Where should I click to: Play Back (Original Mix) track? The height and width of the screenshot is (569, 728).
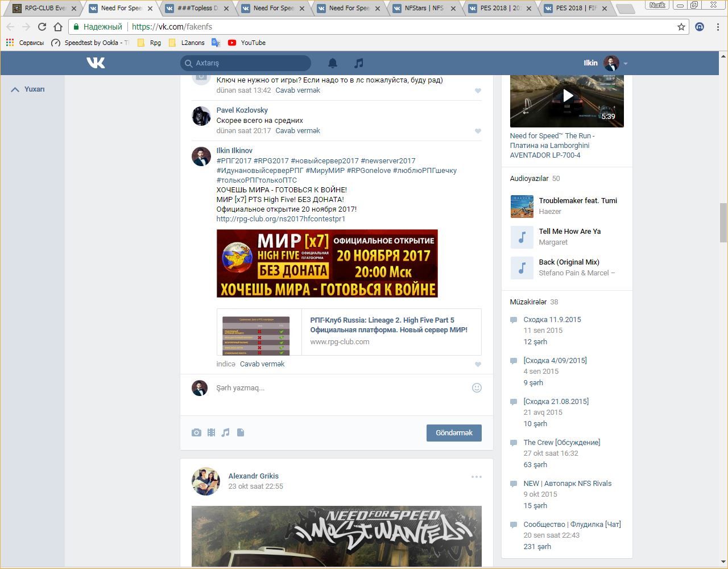point(522,268)
